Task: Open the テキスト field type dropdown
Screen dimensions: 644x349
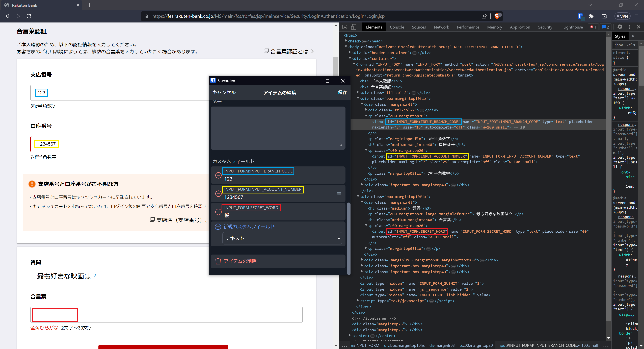Action: tap(282, 238)
